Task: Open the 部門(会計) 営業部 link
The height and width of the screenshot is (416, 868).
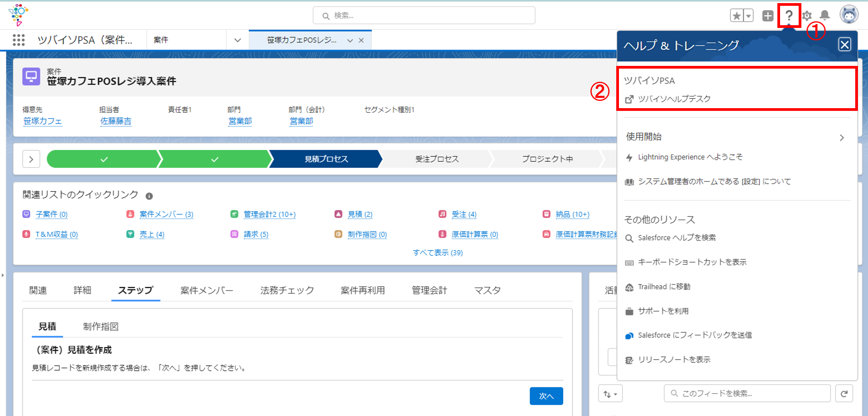Action: pyautogui.click(x=301, y=121)
